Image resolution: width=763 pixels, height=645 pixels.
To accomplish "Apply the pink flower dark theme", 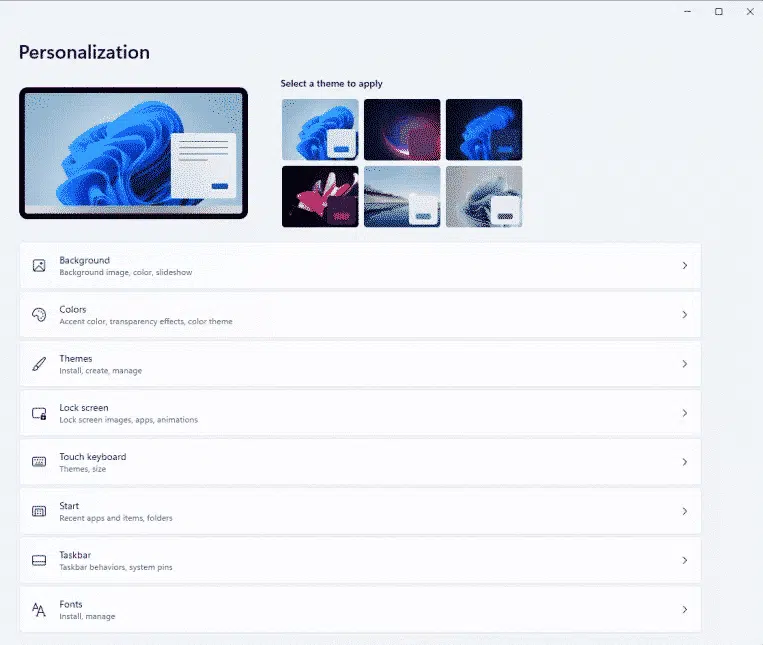I will coord(320,197).
